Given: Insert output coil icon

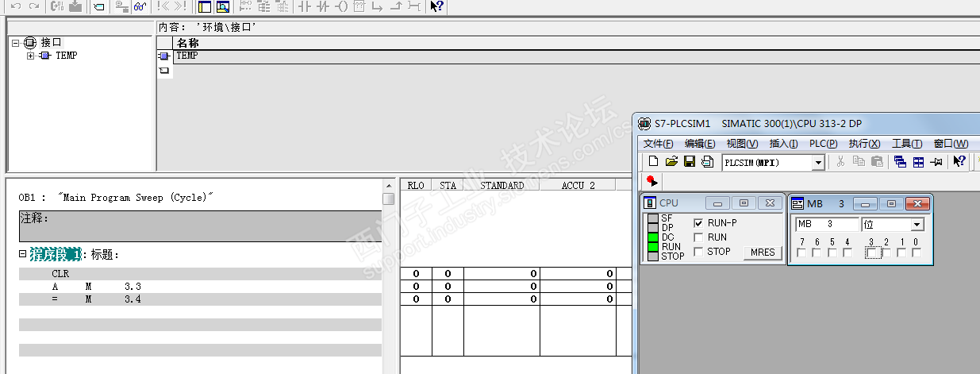Looking at the screenshot, I should 341,6.
